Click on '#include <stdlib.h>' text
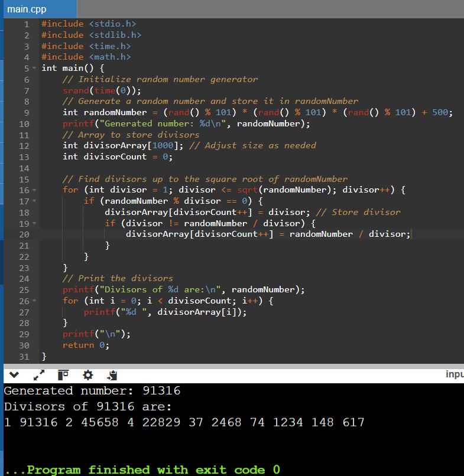Image resolution: width=464 pixels, height=476 pixels. point(92,35)
